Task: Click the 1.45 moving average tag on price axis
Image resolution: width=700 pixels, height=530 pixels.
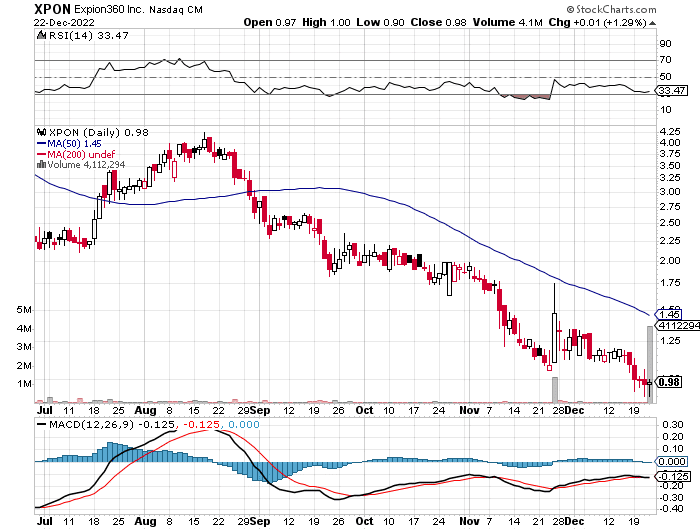Action: click(668, 314)
